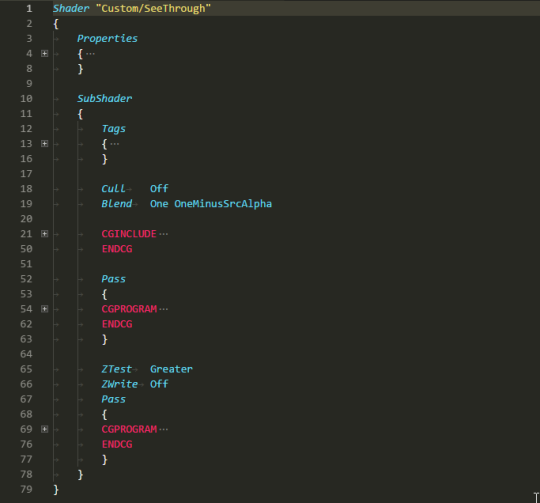Click line number 10 in the gutter
The width and height of the screenshot is (540, 503).
point(27,98)
